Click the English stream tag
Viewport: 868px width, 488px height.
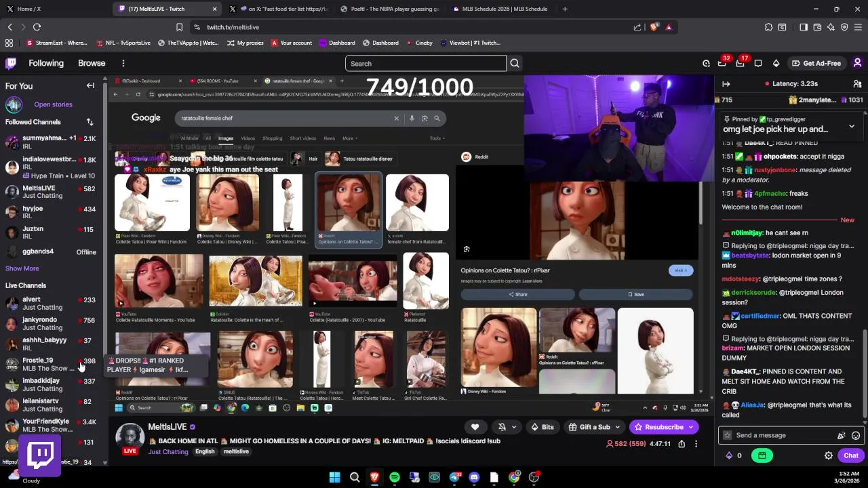[205, 451]
